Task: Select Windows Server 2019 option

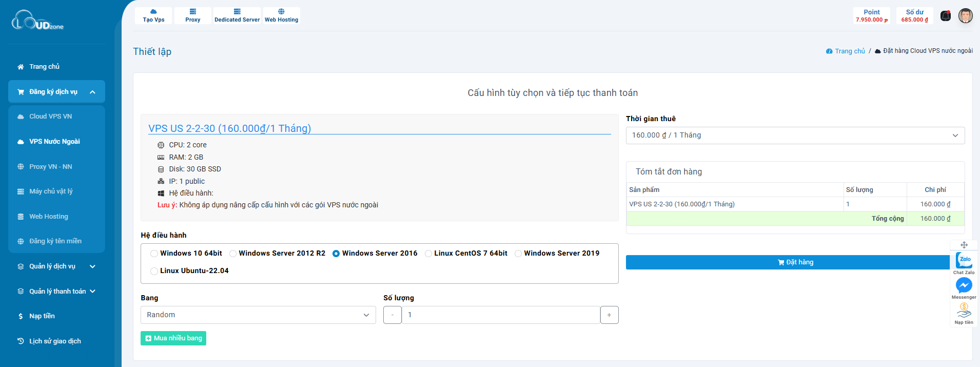Action: point(518,254)
